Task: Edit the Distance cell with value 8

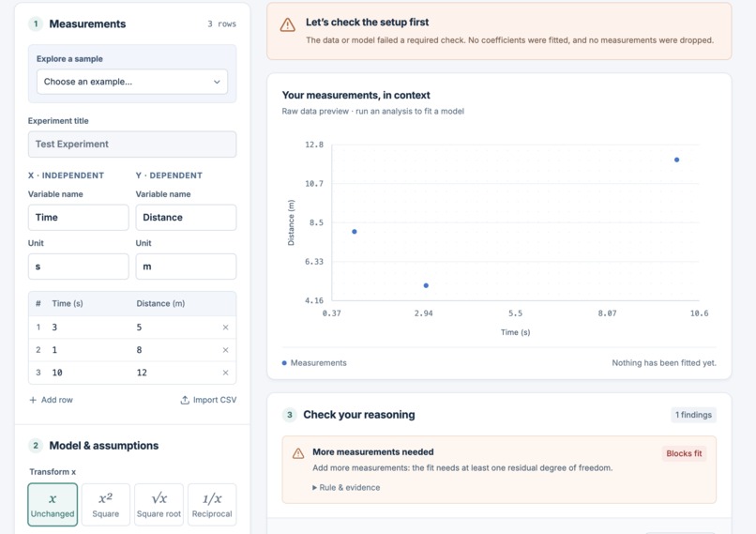Action: tap(174, 350)
